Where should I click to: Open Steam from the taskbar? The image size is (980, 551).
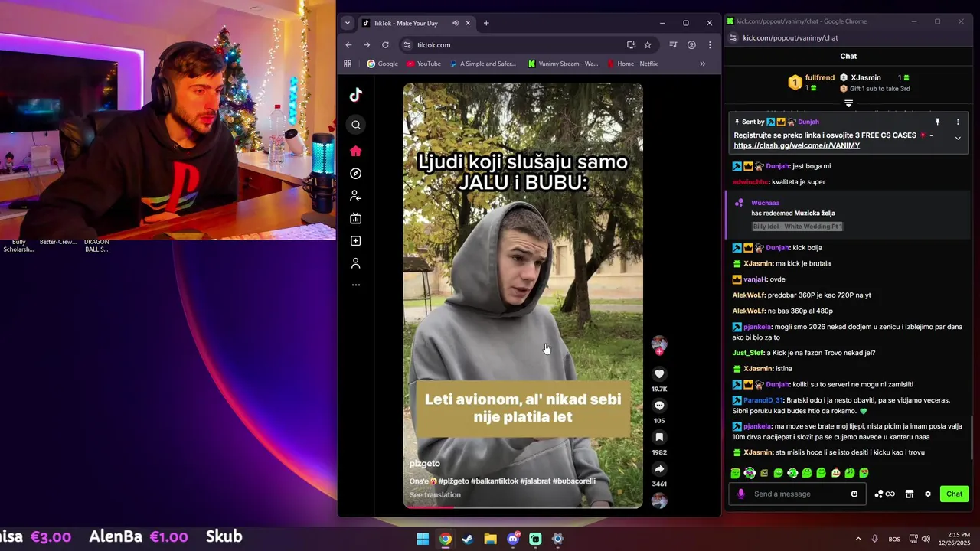point(468,539)
